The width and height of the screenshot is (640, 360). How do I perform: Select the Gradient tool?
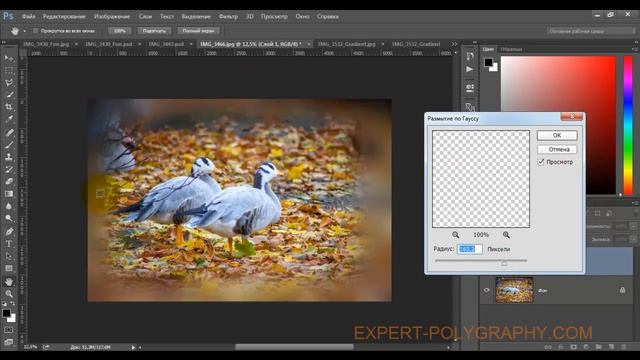point(9,194)
